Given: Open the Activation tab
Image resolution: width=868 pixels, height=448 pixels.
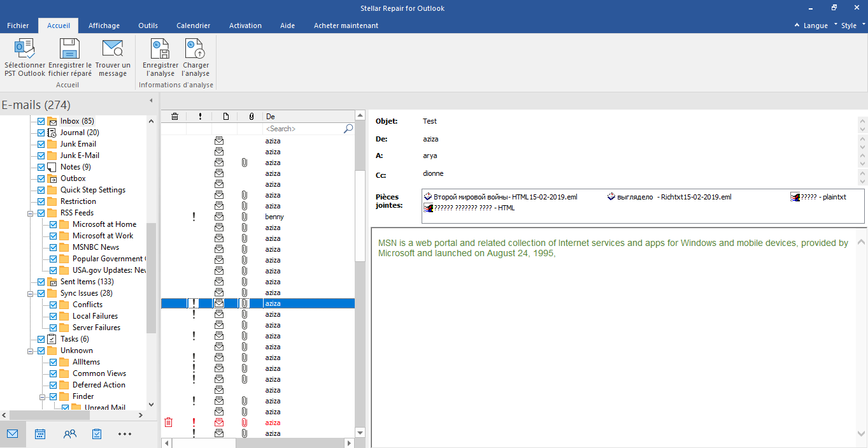Looking at the screenshot, I should (245, 25).
